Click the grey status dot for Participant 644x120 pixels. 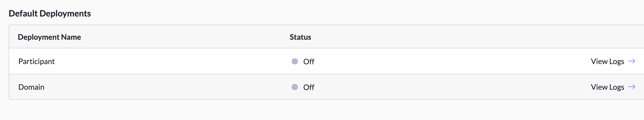point(295,61)
